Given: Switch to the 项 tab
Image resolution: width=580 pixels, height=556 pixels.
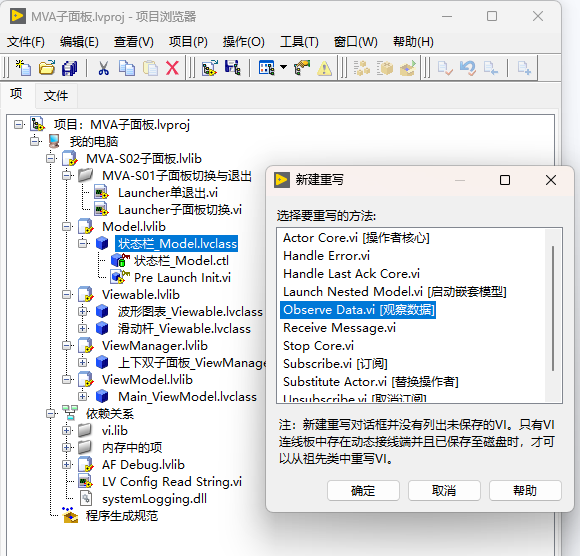Looking at the screenshot, I should [16, 94].
